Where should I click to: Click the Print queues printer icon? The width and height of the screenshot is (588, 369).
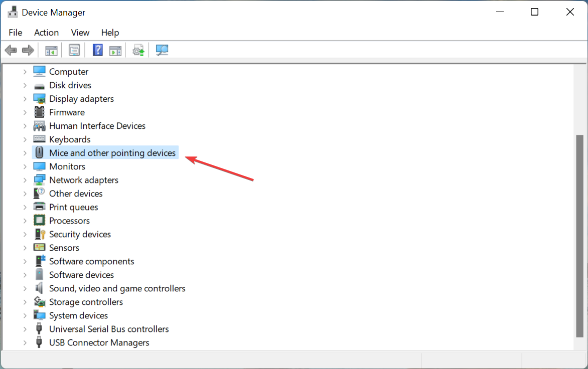pyautogui.click(x=39, y=207)
